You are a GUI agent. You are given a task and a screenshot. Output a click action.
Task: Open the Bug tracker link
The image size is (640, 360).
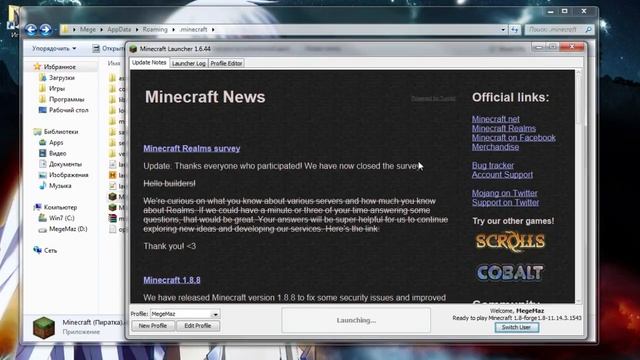click(x=493, y=165)
